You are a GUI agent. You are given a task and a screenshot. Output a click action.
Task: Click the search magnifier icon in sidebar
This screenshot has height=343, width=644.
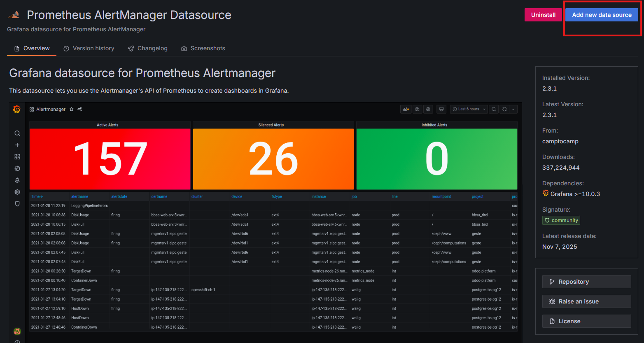[x=17, y=133]
